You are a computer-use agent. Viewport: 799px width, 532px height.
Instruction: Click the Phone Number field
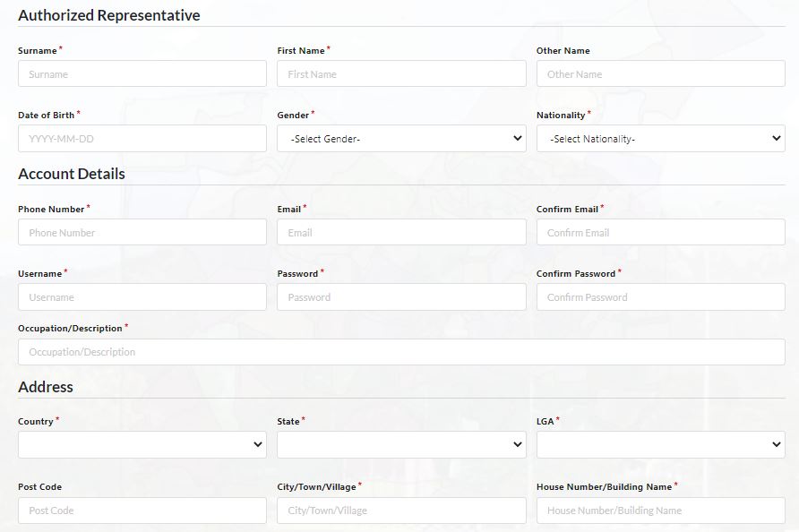[x=142, y=231]
